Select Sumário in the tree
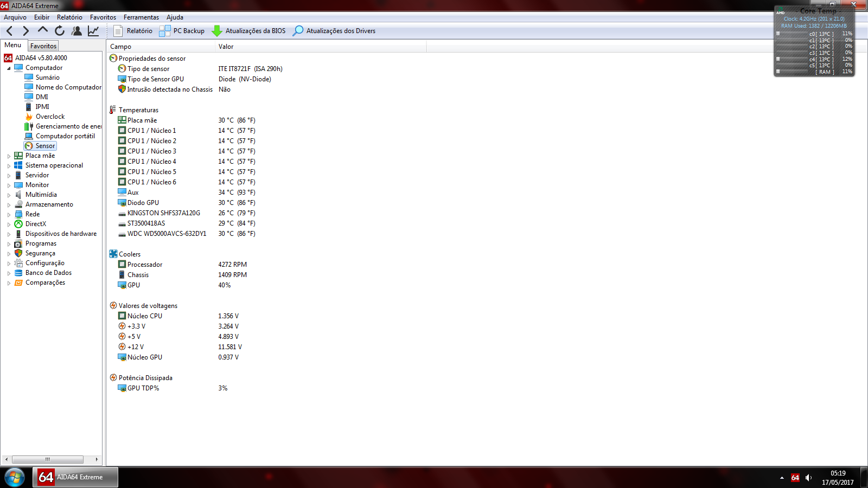Image resolution: width=868 pixels, height=488 pixels. click(x=48, y=78)
